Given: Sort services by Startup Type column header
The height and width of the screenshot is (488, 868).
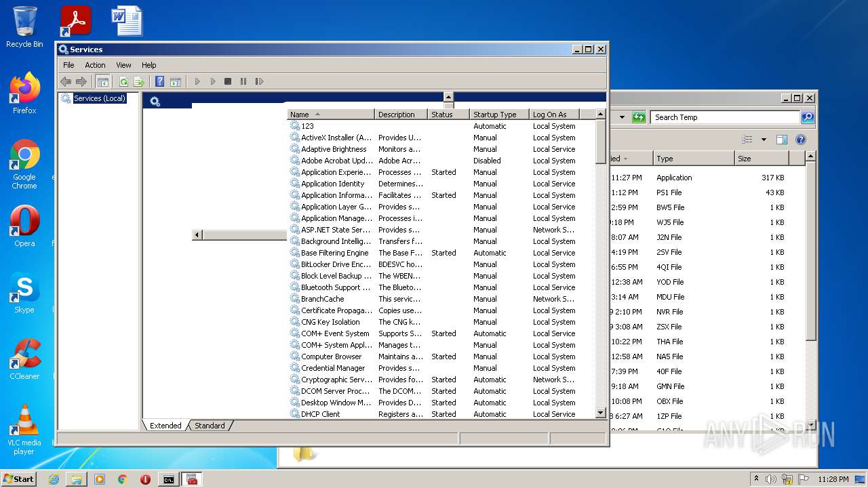Looking at the screenshot, I should point(499,115).
